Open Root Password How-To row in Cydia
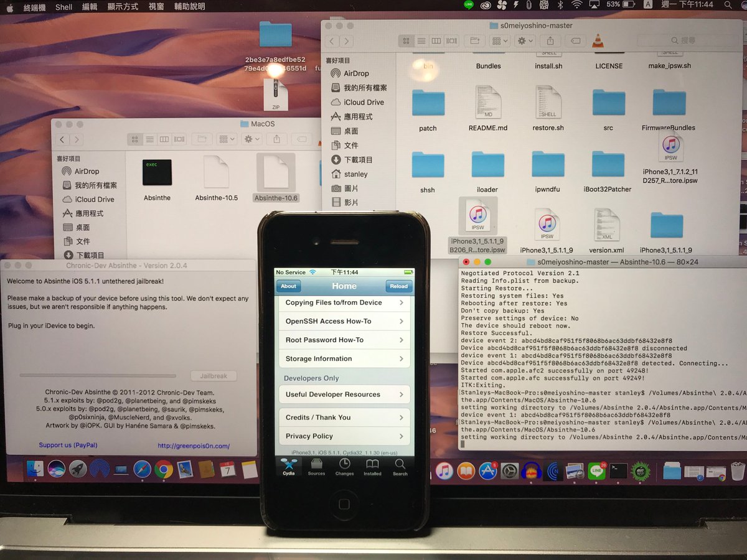The width and height of the screenshot is (747, 560). (x=344, y=340)
